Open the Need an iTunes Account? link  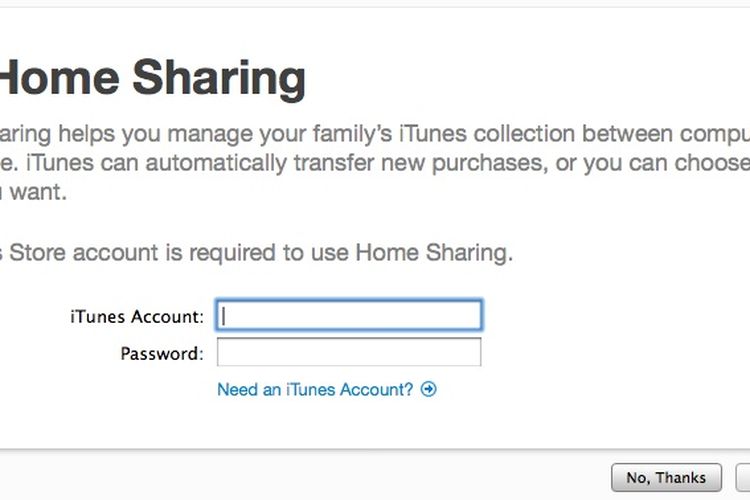click(315, 389)
